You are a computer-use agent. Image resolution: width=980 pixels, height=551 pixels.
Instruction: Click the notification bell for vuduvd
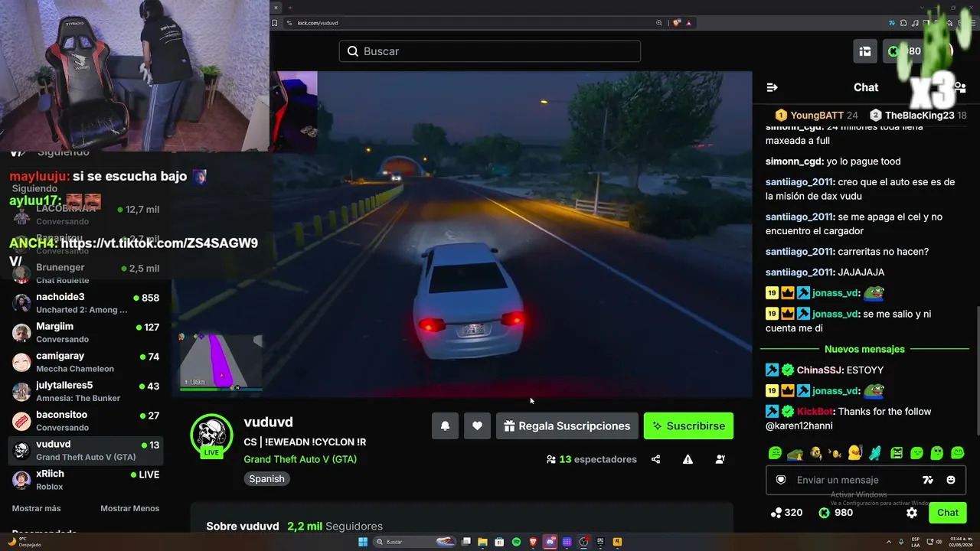(445, 426)
